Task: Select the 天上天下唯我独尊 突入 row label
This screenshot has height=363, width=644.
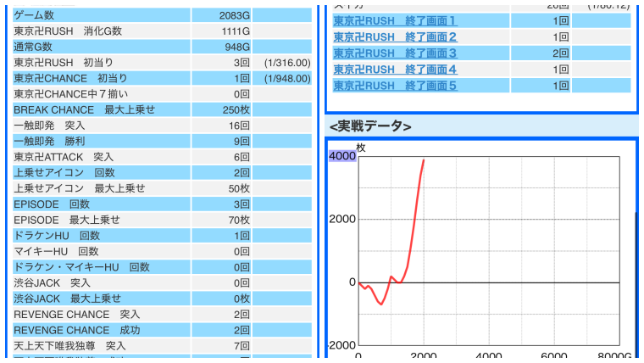Action: pyautogui.click(x=69, y=346)
